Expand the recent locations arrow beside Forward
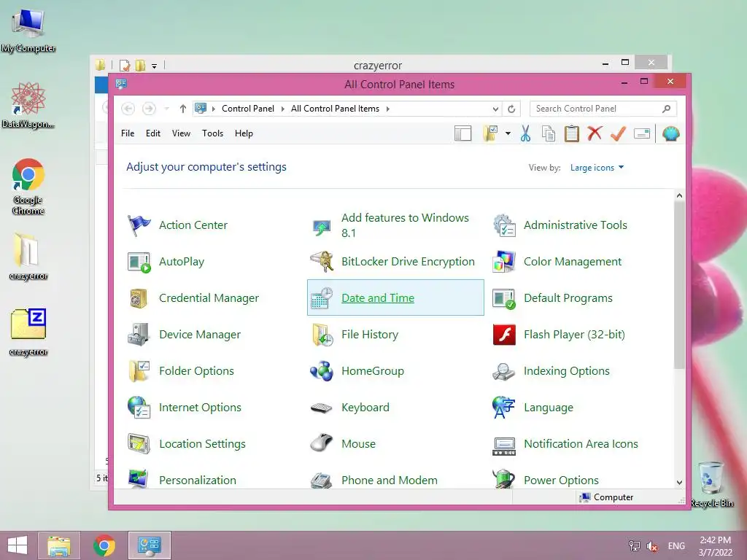This screenshot has width=747, height=560. click(x=167, y=109)
